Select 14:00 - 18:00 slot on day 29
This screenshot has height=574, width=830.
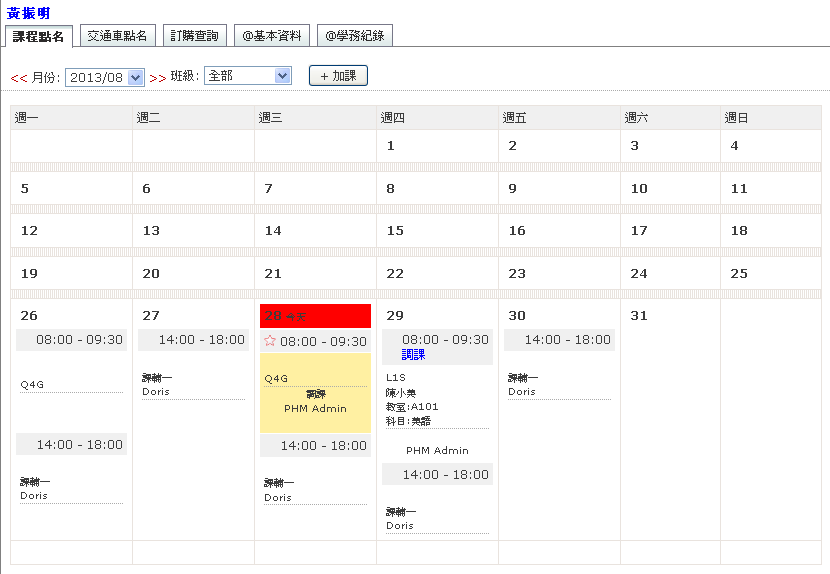(x=438, y=474)
